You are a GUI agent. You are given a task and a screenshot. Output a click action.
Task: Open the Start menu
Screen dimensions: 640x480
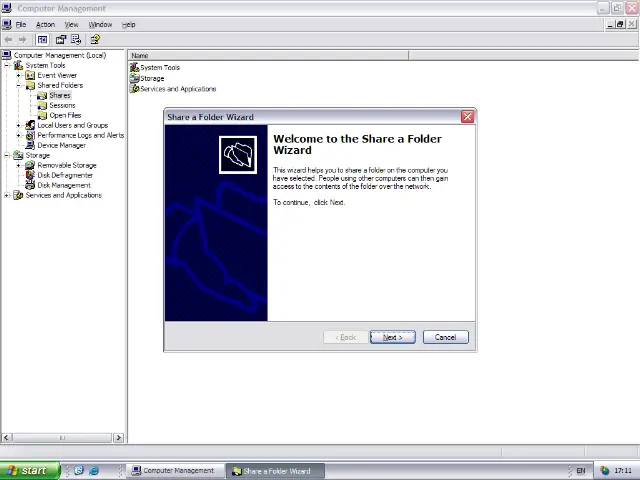point(30,471)
